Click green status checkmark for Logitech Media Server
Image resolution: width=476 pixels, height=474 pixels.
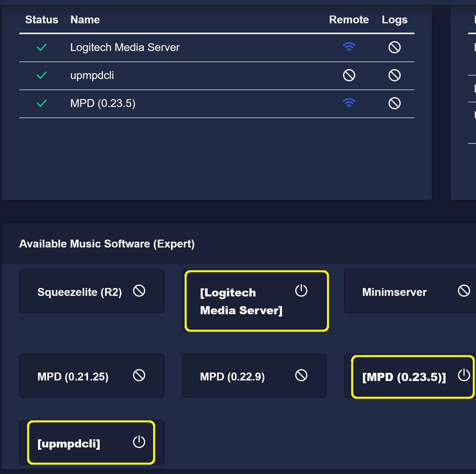tap(42, 47)
